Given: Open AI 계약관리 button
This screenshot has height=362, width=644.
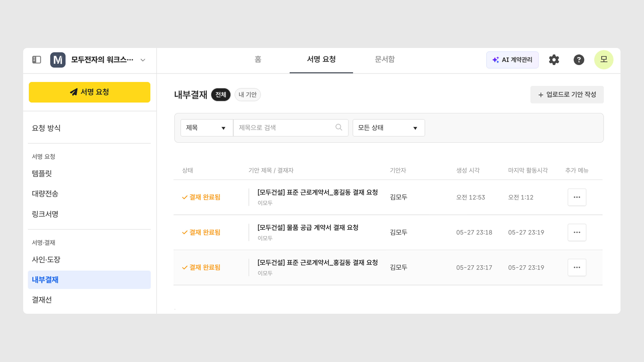Looking at the screenshot, I should 512,60.
